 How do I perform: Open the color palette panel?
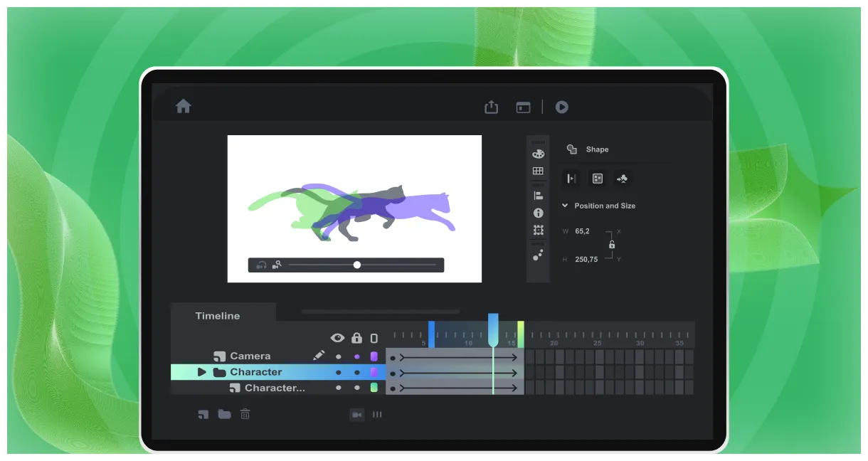click(539, 154)
